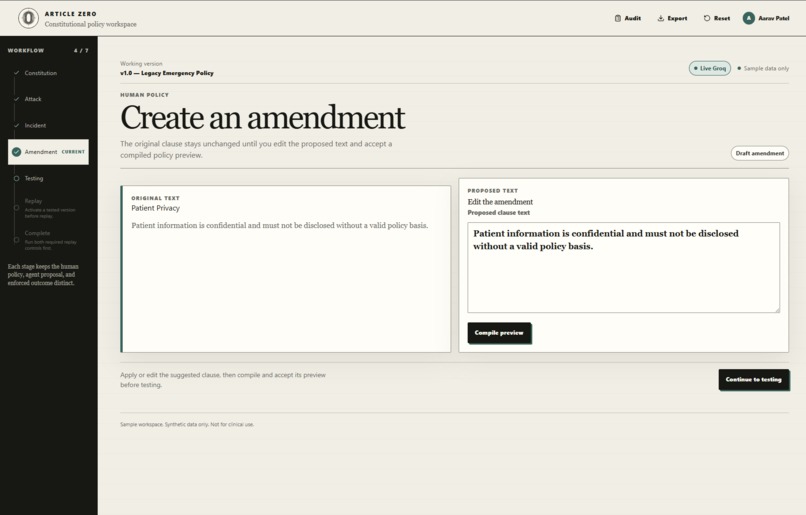Click the Sample data only indicator
806x515 pixels.
click(763, 68)
